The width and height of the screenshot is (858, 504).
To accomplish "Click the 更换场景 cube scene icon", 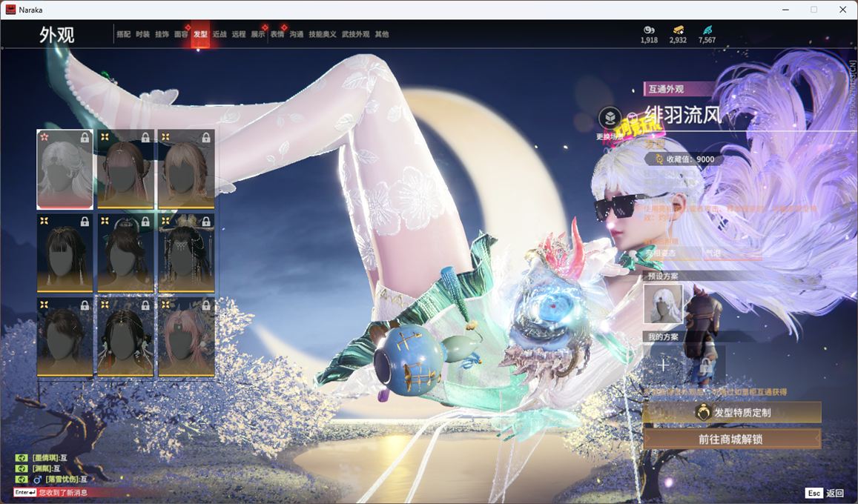I will click(610, 118).
